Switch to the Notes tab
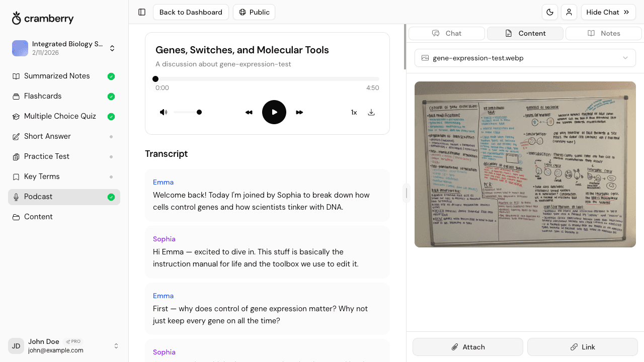Image resolution: width=644 pixels, height=362 pixels. coord(603,33)
